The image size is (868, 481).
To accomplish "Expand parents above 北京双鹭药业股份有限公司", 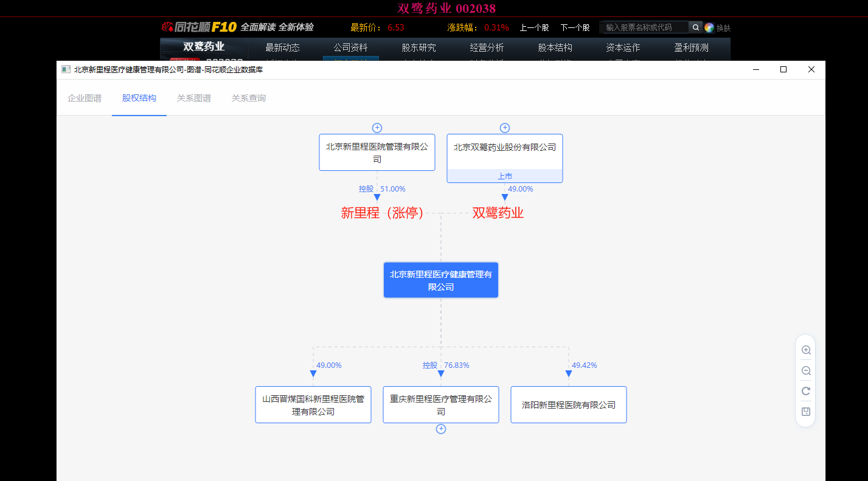I will pyautogui.click(x=505, y=128).
